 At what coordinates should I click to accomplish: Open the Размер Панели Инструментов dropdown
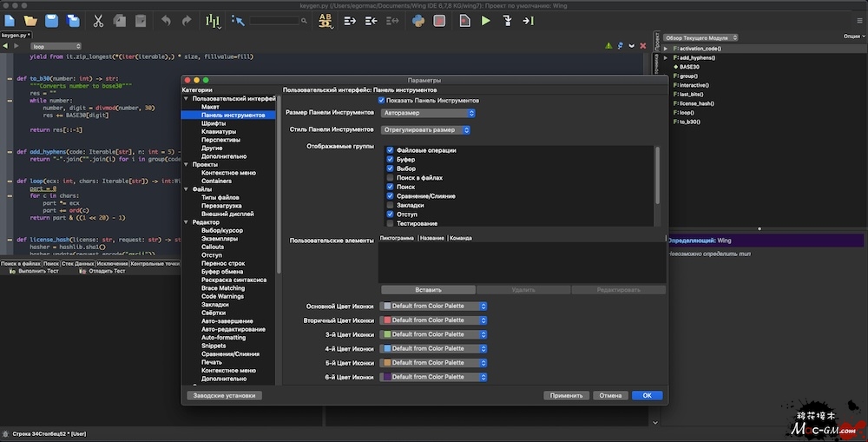(429, 113)
